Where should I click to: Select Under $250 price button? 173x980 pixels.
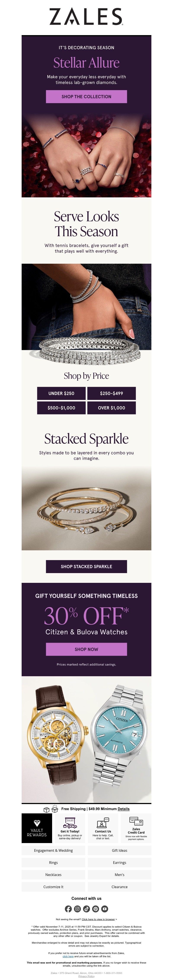[x=61, y=393]
